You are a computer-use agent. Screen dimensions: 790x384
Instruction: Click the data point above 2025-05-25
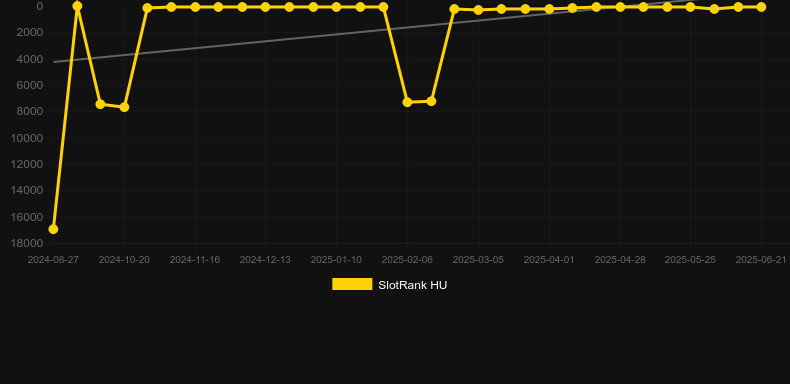click(690, 7)
